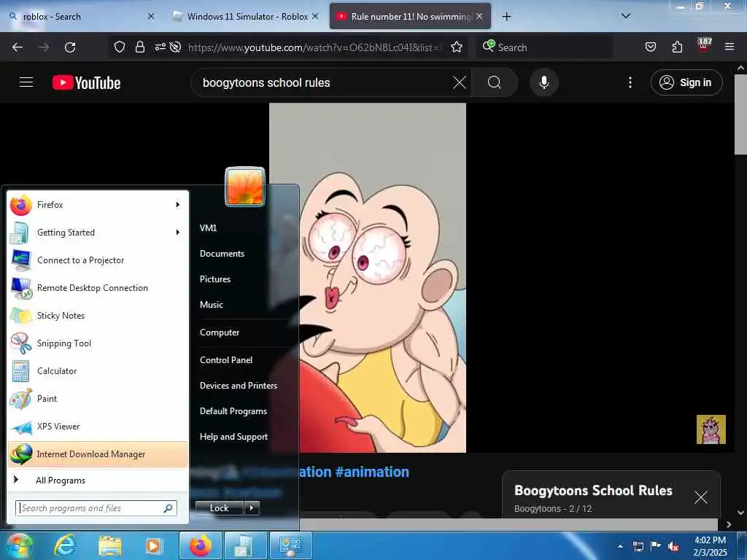Expand All Programs list
This screenshot has width=747, height=560.
[x=98, y=480]
